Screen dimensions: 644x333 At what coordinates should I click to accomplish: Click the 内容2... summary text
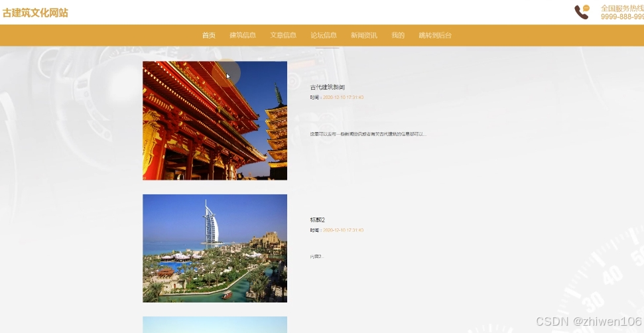click(317, 257)
